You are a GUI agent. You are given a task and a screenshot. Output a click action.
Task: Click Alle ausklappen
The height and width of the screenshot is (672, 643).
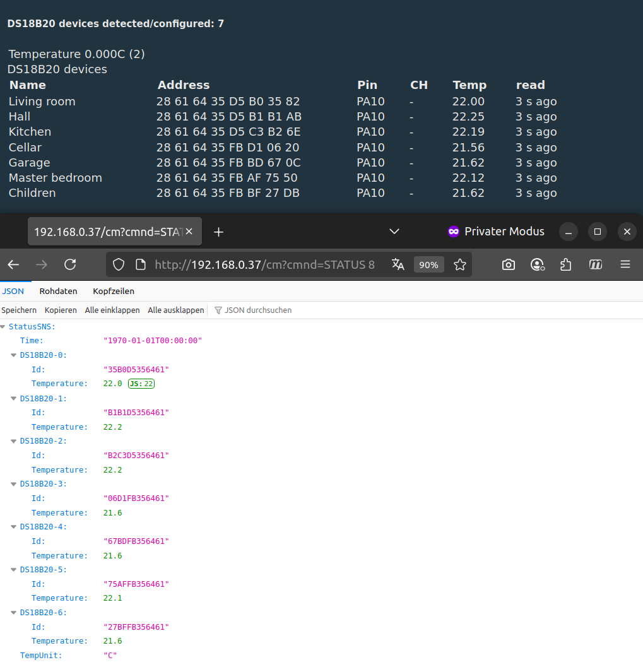pos(176,310)
